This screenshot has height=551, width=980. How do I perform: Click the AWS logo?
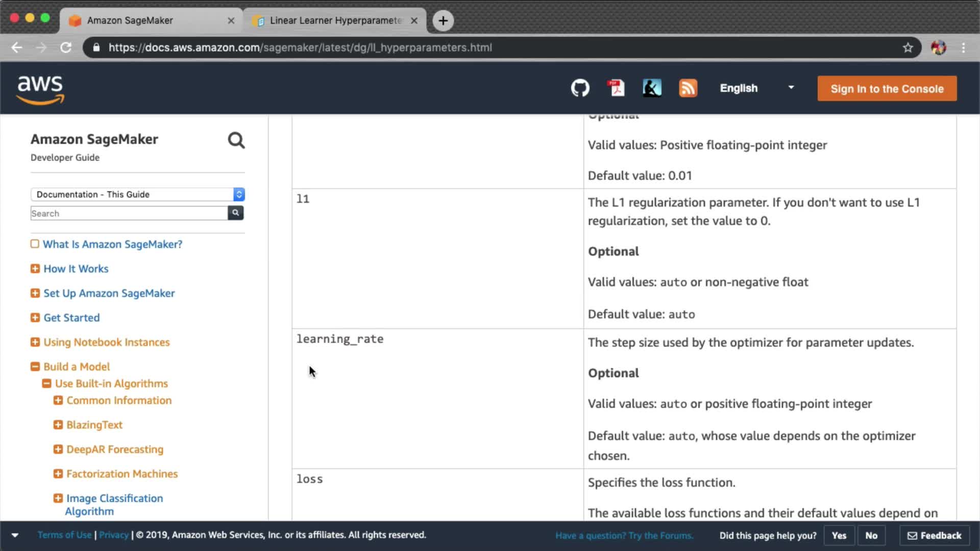coord(40,89)
